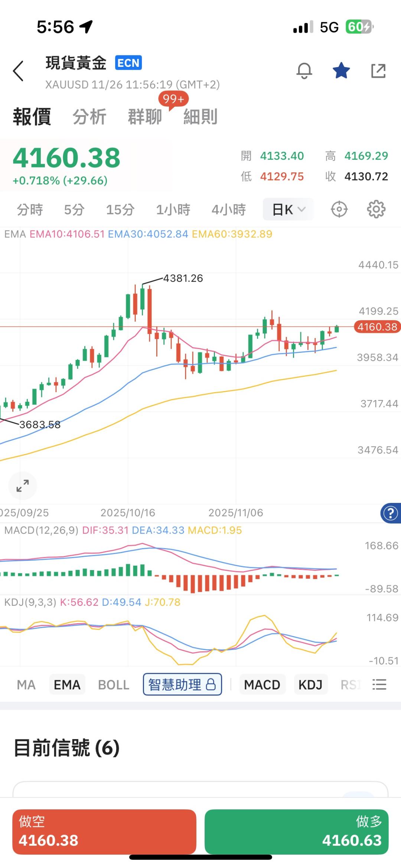Expand chart to fullscreen
401x868 pixels.
23,485
